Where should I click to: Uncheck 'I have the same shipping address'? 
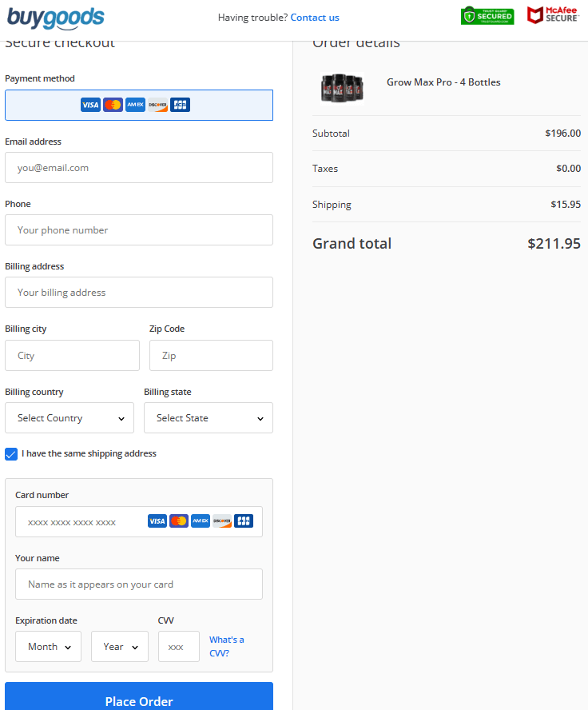[x=10, y=453]
